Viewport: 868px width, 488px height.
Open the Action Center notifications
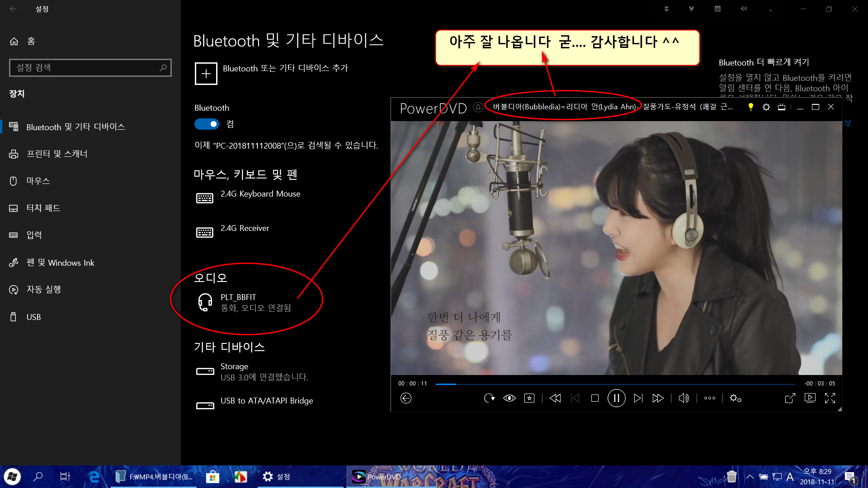click(x=850, y=477)
